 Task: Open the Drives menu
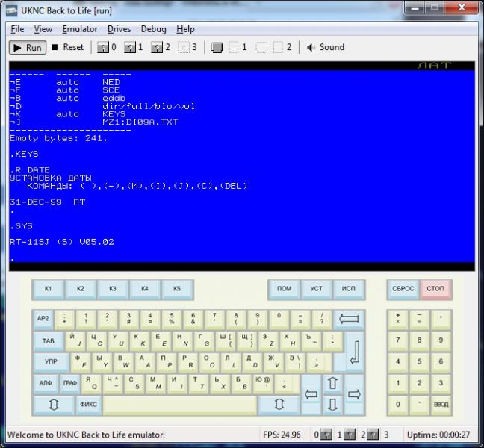[119, 29]
